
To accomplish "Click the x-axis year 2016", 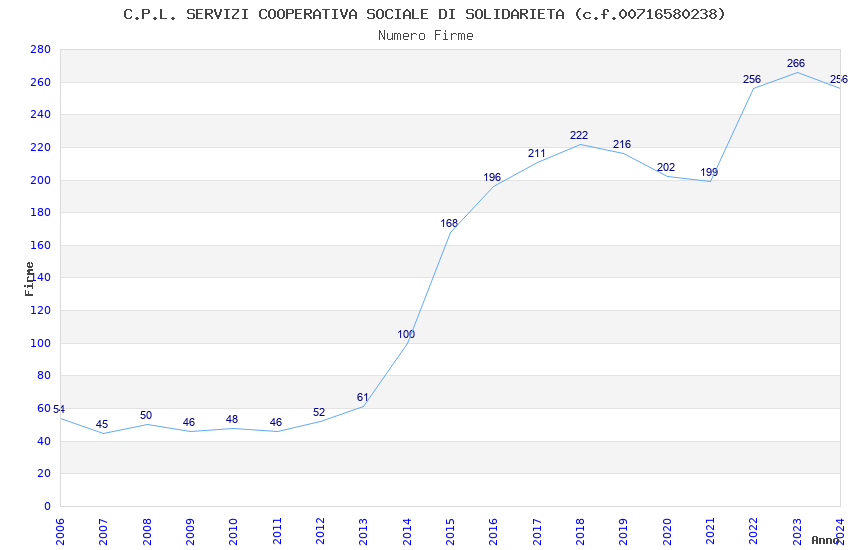I will tap(493, 531).
